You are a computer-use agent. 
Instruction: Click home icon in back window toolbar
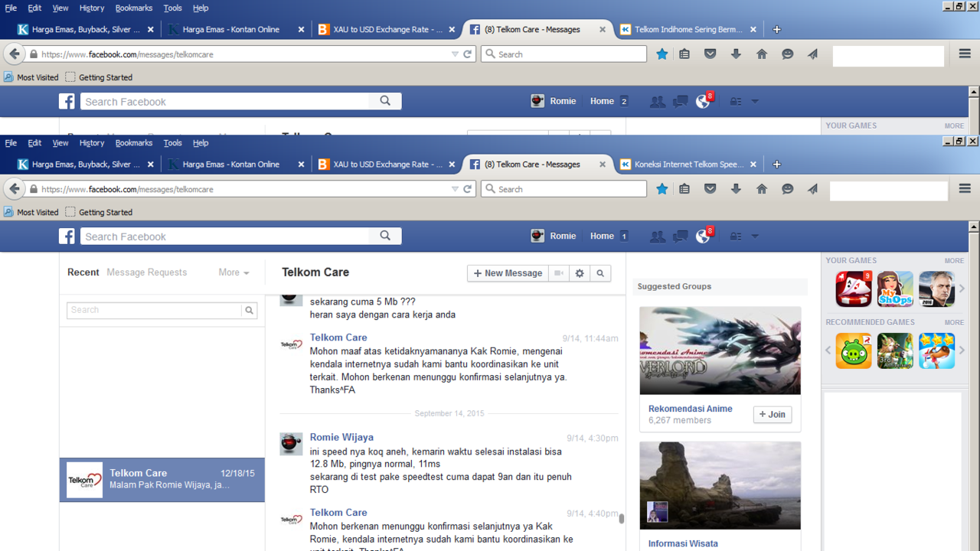point(762,54)
